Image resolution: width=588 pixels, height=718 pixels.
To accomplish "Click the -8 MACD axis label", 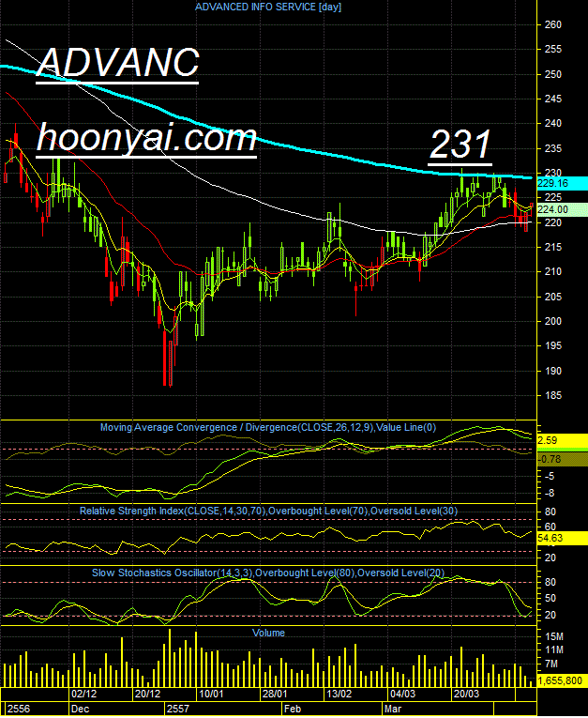I will click(x=550, y=493).
